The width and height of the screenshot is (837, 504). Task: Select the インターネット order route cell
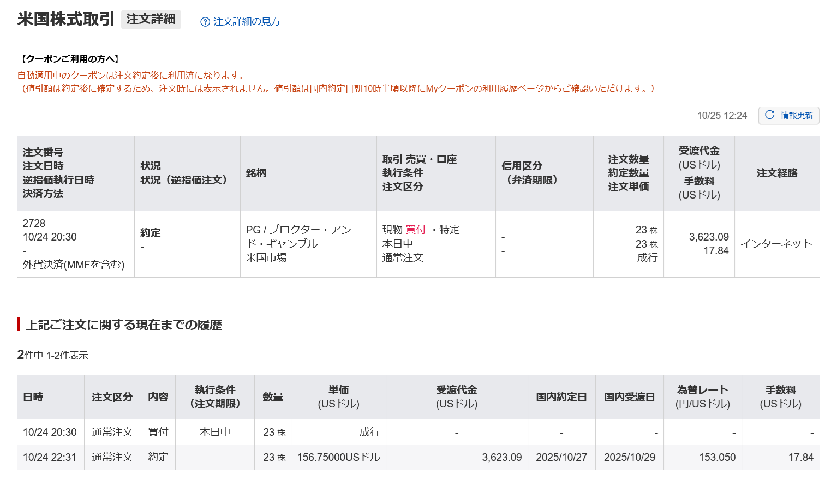pos(776,244)
